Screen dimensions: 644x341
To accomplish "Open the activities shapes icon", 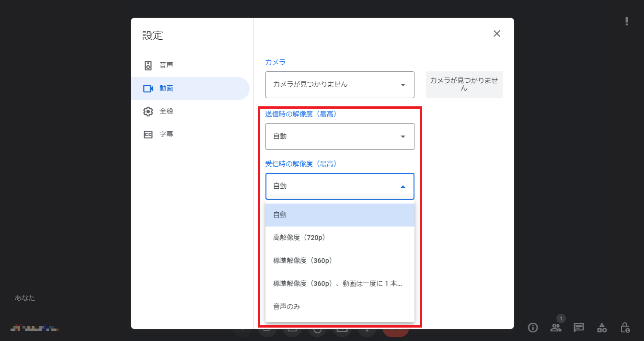I will pos(602,328).
